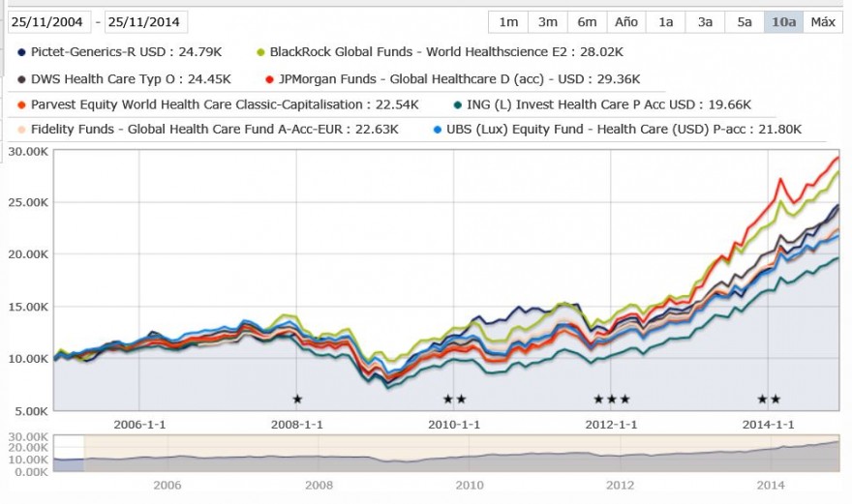
Task: Toggle BlackRock World Healthscience legend dot
Action: [260, 52]
